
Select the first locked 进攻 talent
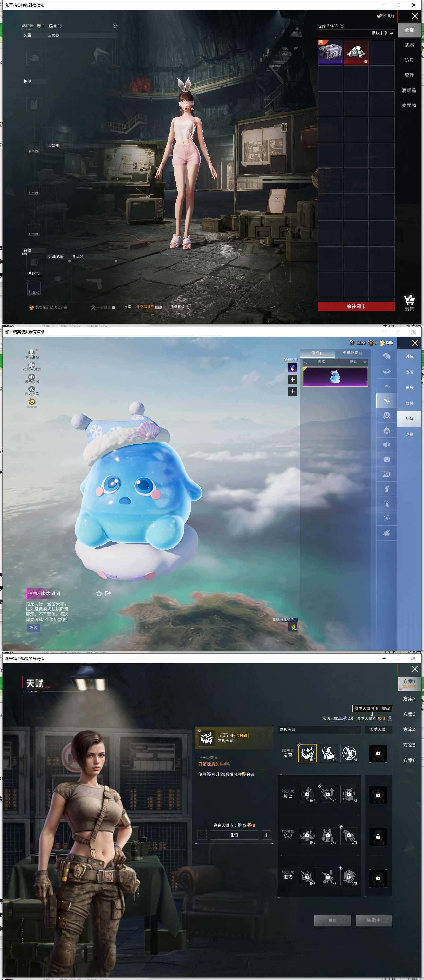point(308,877)
